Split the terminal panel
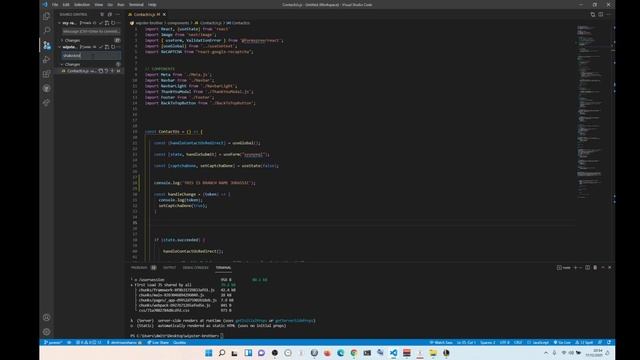640x360 pixels. 587,267
